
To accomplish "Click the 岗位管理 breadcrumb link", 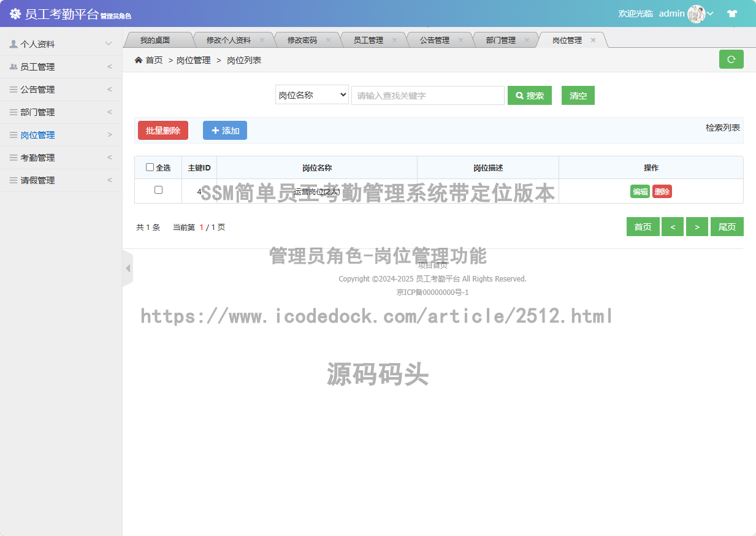I will pyautogui.click(x=193, y=60).
